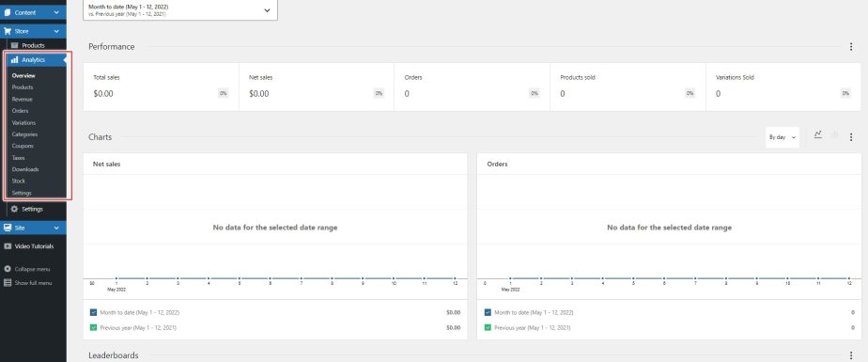
Task: Open the Performance section options menu
Action: tap(851, 47)
